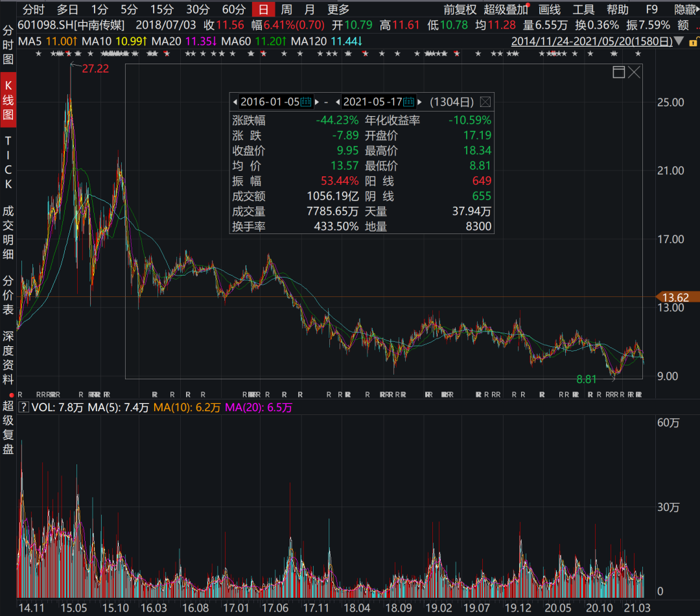Click the 隐藏 hide button

[x=686, y=10]
